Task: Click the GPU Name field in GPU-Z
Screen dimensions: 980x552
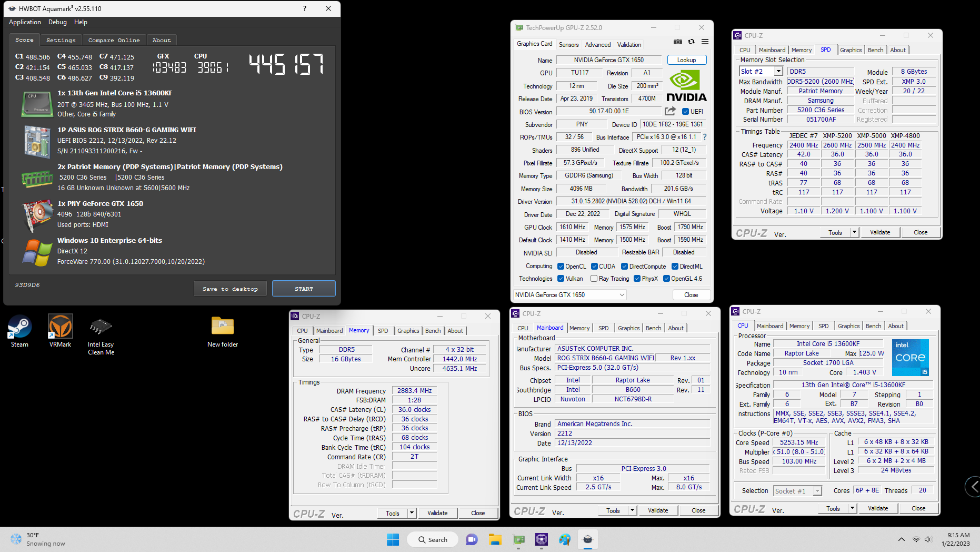Action: coord(609,60)
